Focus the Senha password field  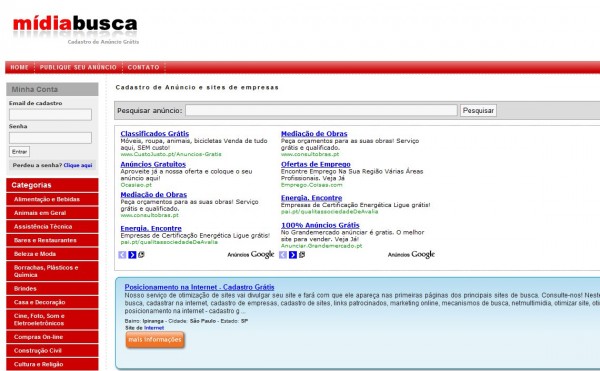51,138
